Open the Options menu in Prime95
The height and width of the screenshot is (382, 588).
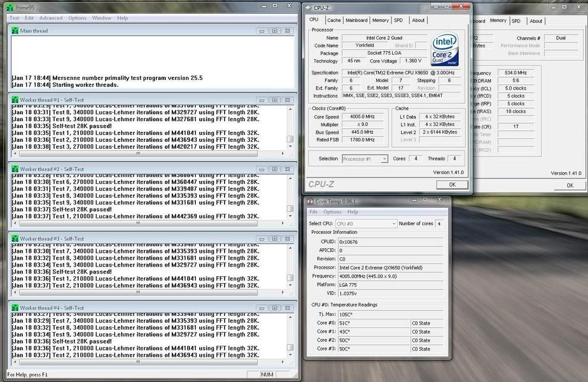pyautogui.click(x=78, y=18)
